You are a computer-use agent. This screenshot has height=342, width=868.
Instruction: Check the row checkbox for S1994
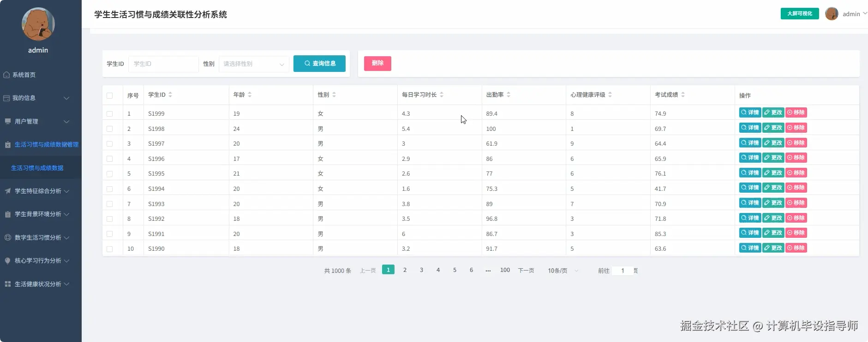tap(109, 189)
